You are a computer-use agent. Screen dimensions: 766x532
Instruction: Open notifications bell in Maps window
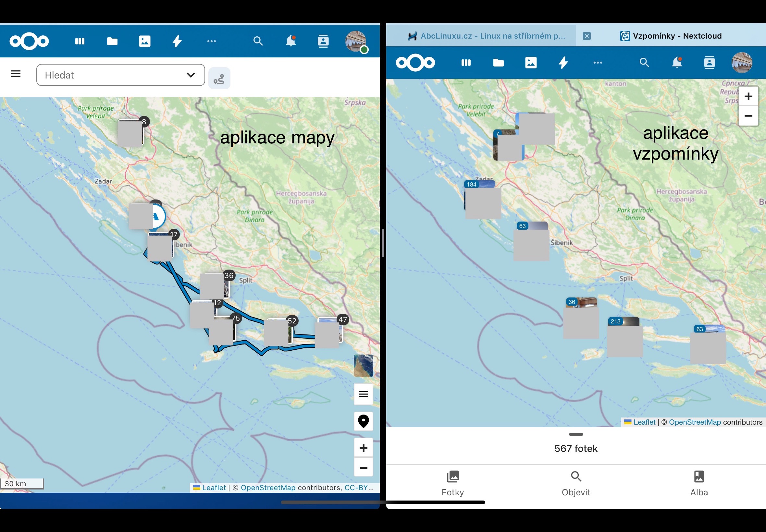(x=291, y=41)
